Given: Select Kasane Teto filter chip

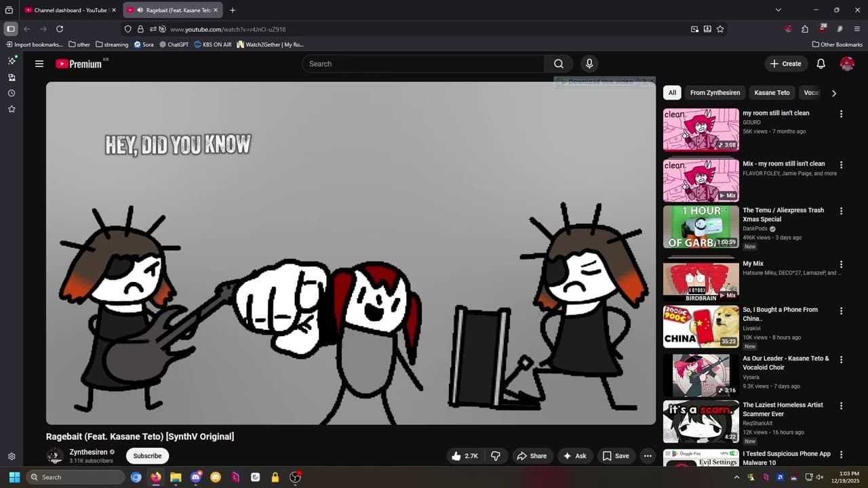Looking at the screenshot, I should tap(772, 93).
